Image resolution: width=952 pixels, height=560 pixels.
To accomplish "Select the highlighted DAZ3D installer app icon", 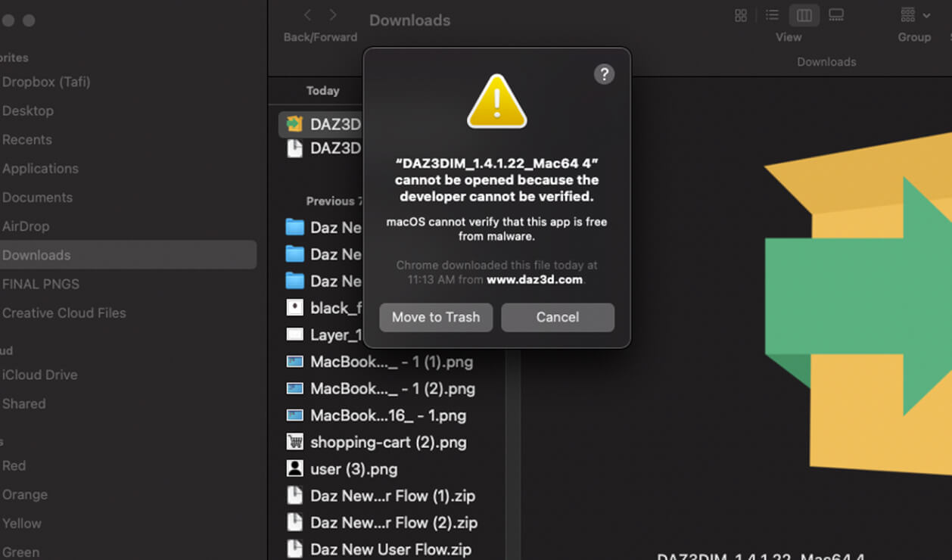I will click(x=295, y=123).
